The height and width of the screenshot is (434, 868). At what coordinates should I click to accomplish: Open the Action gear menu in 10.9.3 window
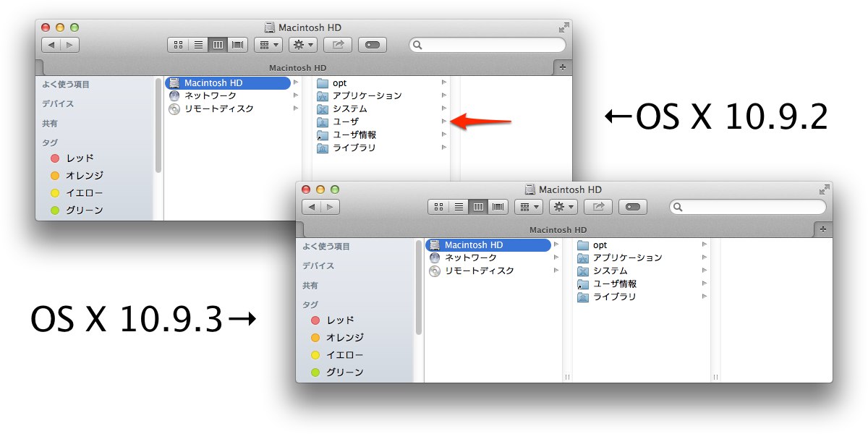pos(563,207)
